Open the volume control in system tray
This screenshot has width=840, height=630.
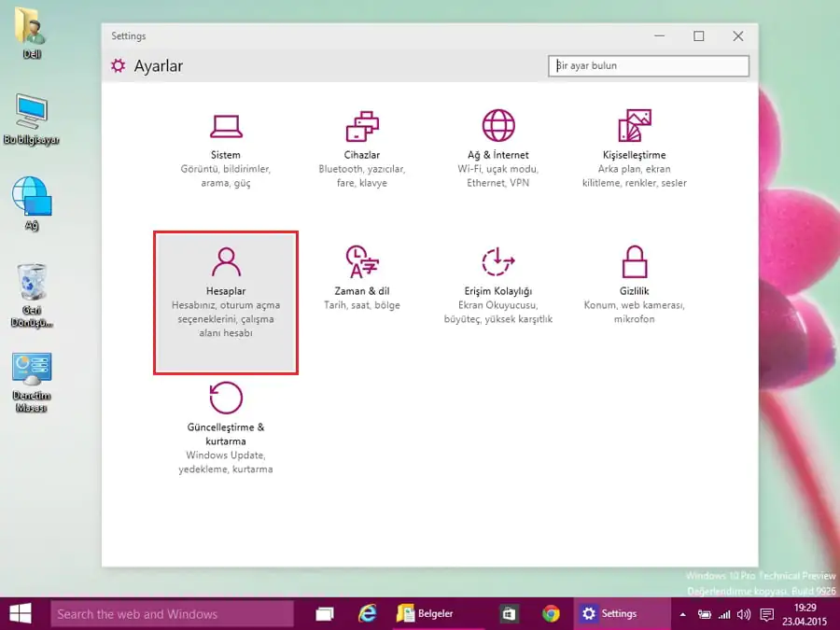tap(742, 613)
